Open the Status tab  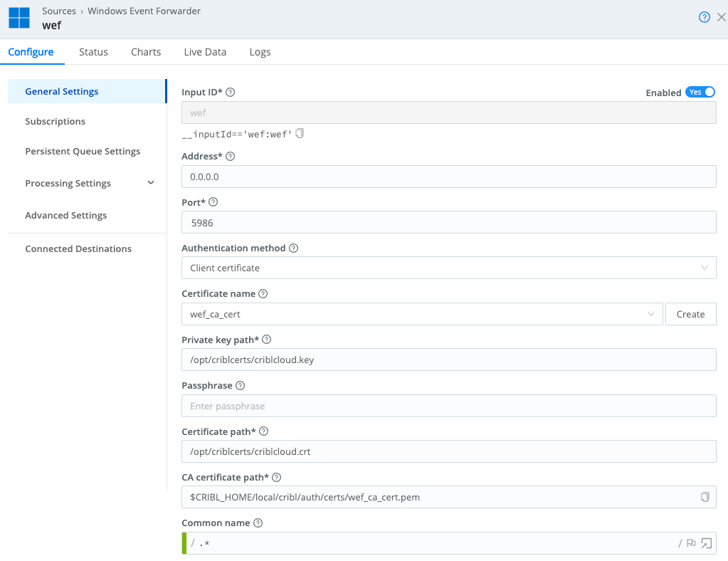pos(93,51)
